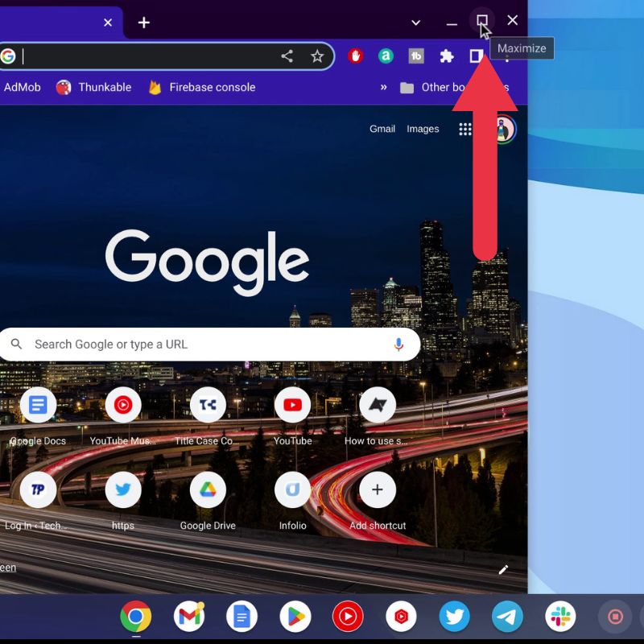
Task: Start voice search with the microphone icon
Action: [x=398, y=345]
